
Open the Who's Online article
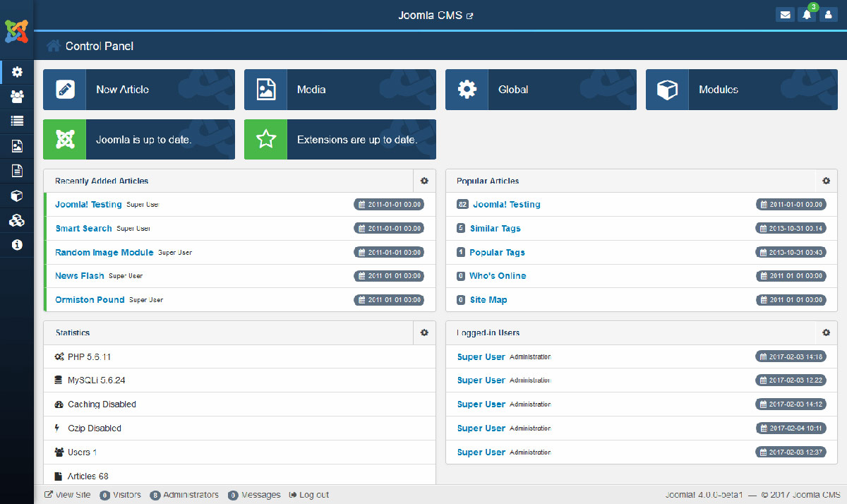pyautogui.click(x=498, y=276)
